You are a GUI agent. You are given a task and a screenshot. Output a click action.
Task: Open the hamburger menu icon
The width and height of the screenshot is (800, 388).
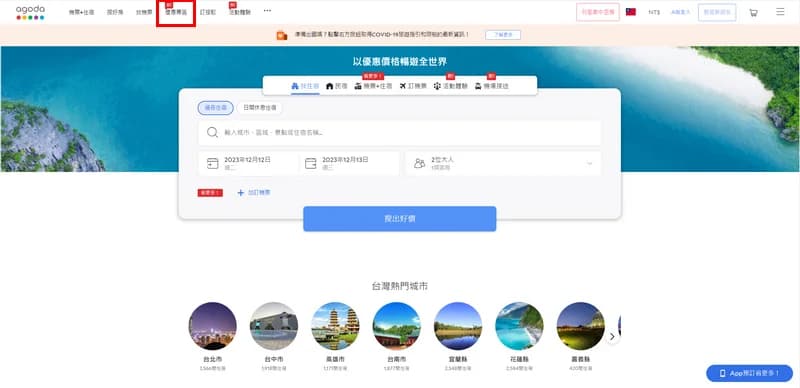780,12
